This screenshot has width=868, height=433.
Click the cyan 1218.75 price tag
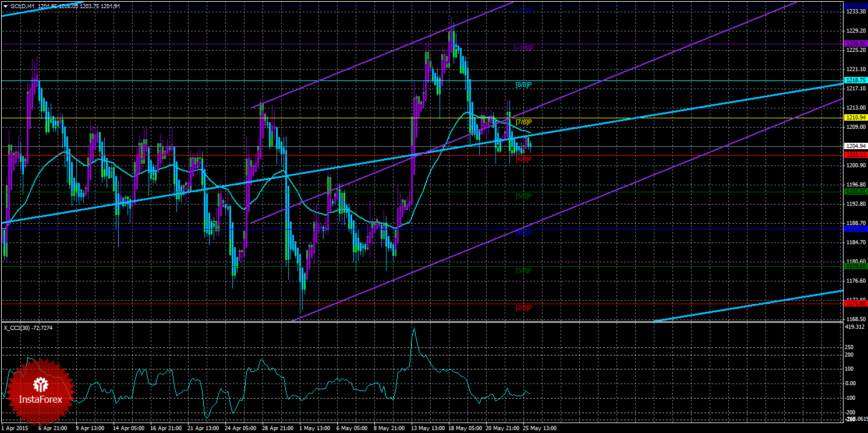[855, 80]
